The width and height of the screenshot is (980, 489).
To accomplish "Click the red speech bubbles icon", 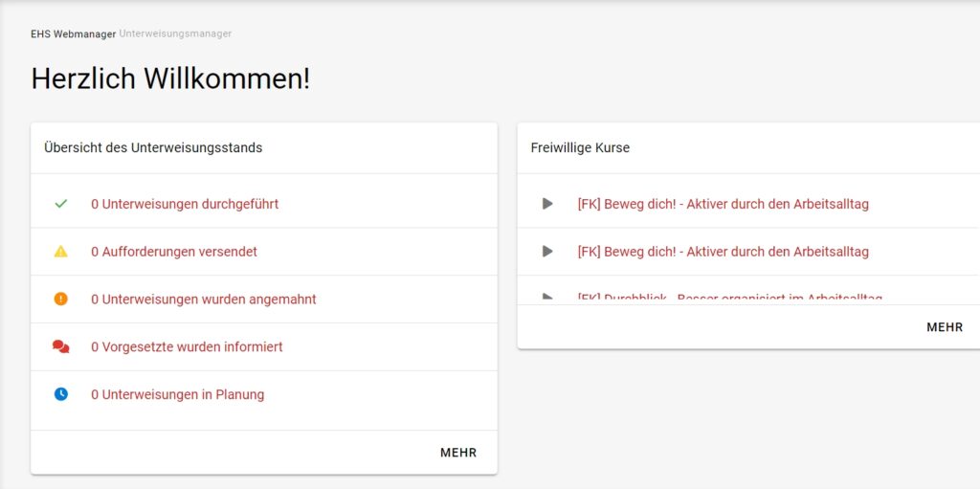I will [61, 346].
